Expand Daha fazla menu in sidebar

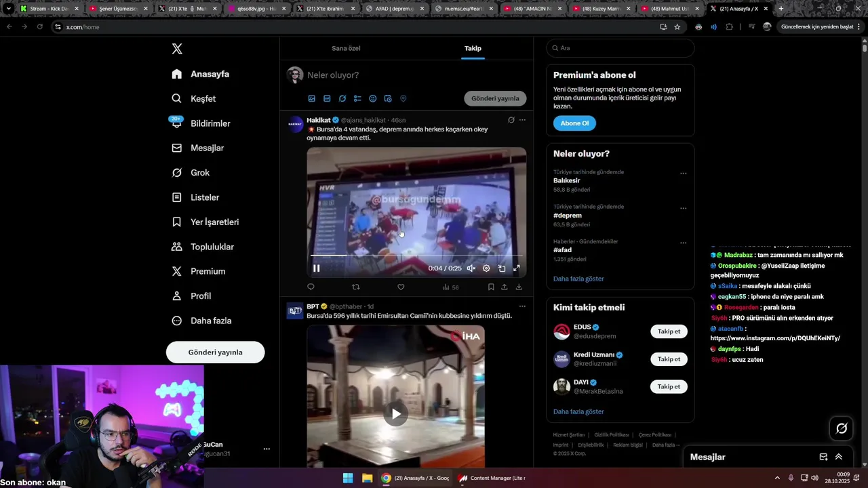[x=201, y=321]
